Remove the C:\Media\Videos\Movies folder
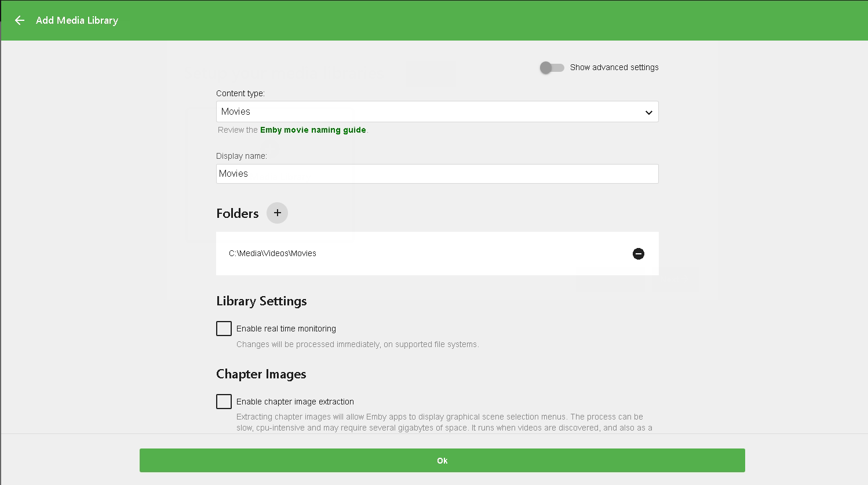 [x=638, y=254]
